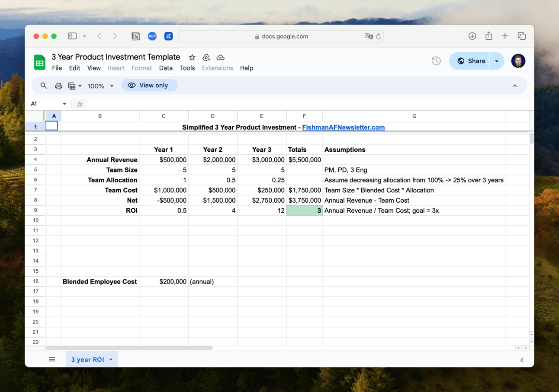
Task: Show the side panel arrow
Action: click(x=522, y=360)
